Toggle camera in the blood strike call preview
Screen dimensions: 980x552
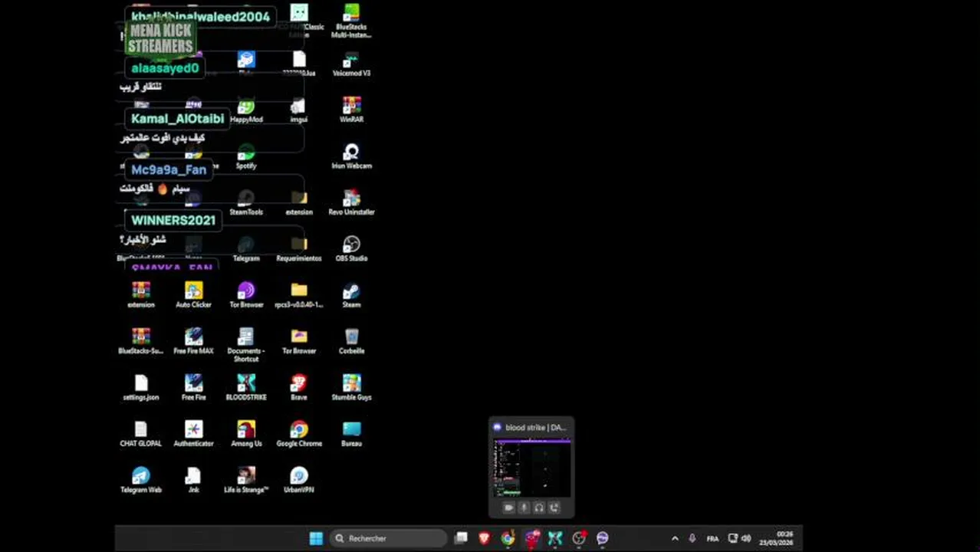pos(508,508)
